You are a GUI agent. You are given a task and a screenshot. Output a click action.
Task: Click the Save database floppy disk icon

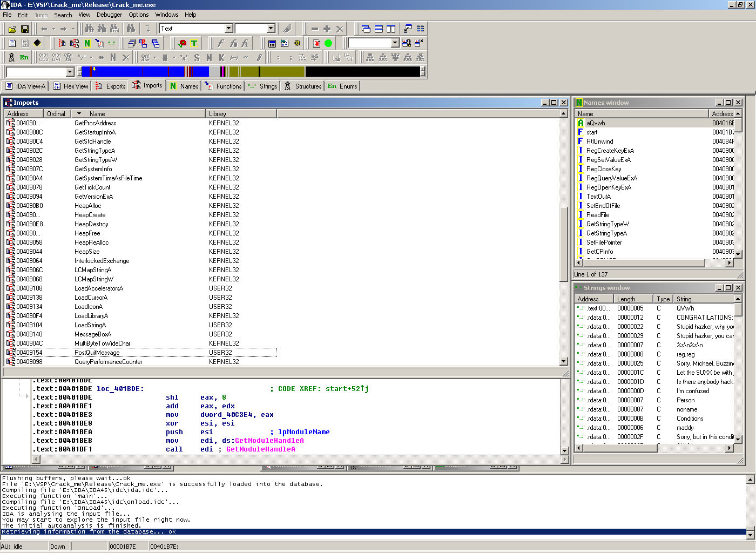tap(24, 29)
